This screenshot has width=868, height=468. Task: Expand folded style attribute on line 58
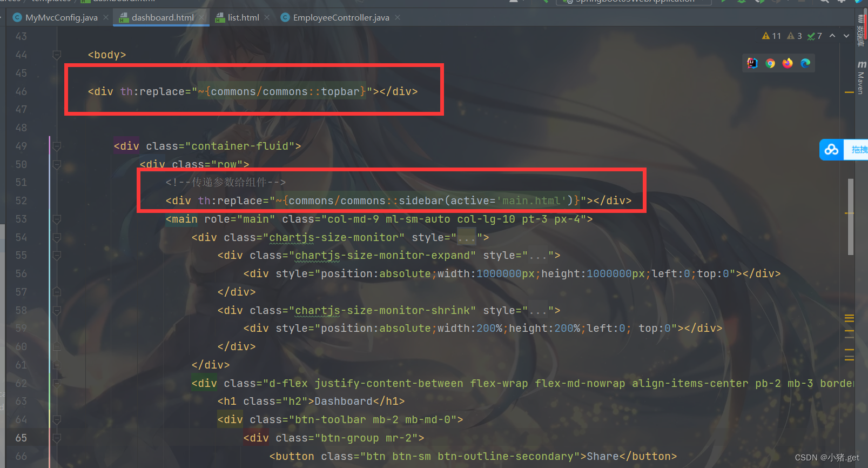(538, 310)
